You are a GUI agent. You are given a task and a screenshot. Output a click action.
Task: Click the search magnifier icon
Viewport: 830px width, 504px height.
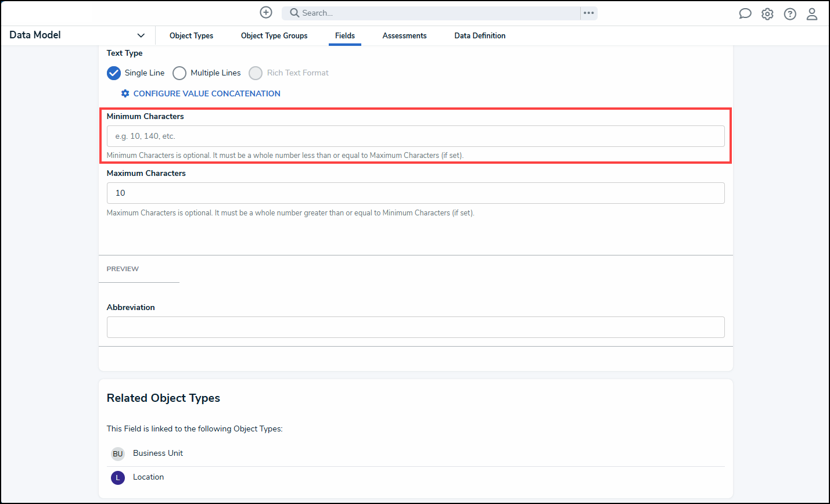294,13
